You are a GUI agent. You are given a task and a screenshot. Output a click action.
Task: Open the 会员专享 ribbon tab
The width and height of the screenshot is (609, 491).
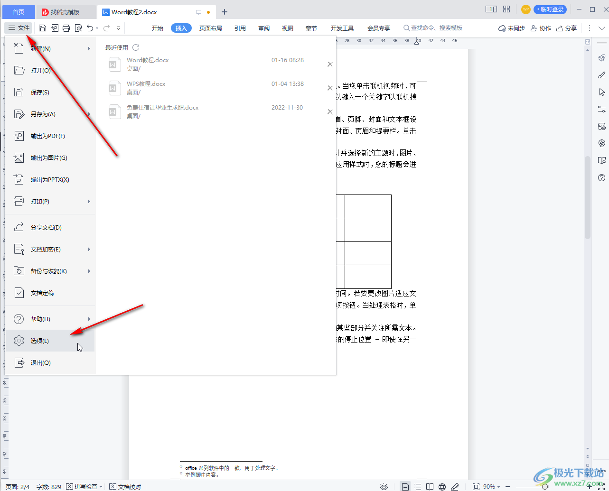(379, 28)
